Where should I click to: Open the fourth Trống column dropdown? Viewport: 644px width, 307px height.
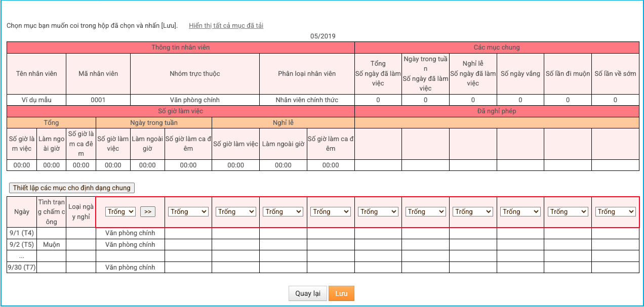pos(283,212)
